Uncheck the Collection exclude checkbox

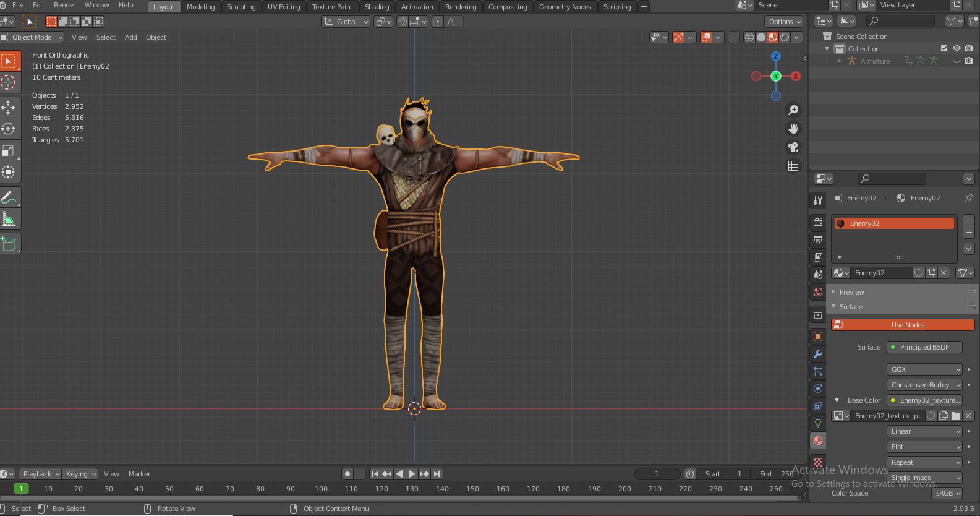coord(944,49)
